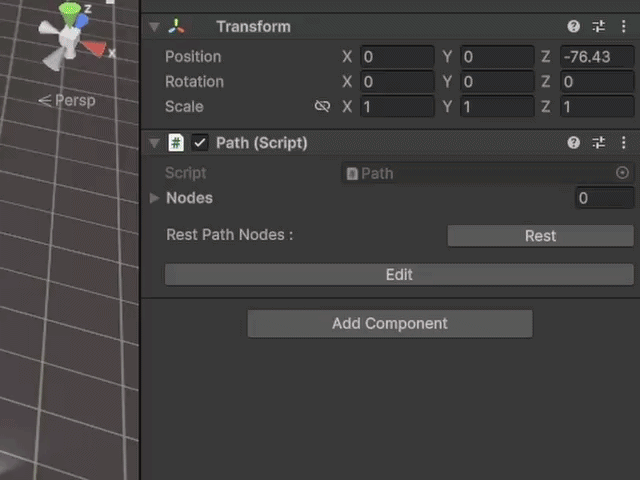The height and width of the screenshot is (480, 640).
Task: Click the Rest Path Nodes label
Action: pyautogui.click(x=229, y=235)
